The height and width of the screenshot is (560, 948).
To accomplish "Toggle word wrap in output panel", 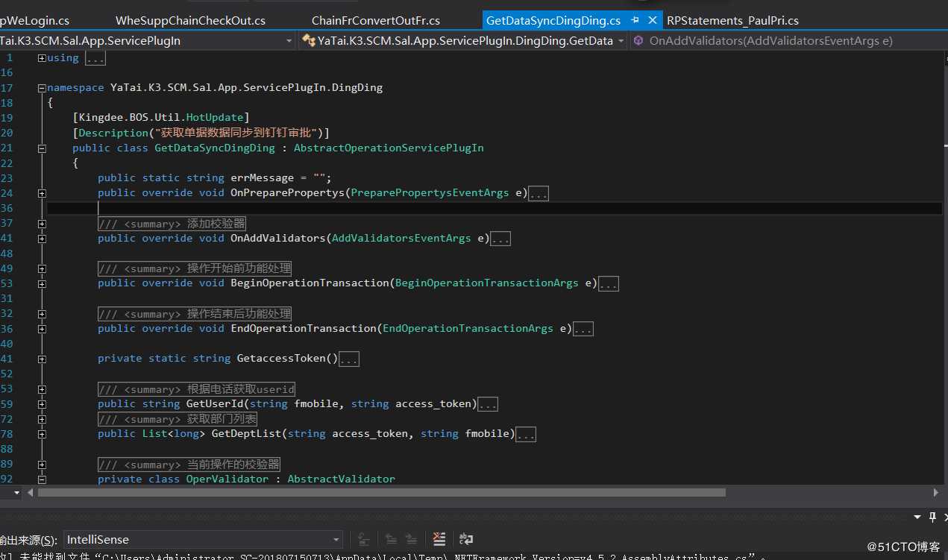I will point(466,539).
